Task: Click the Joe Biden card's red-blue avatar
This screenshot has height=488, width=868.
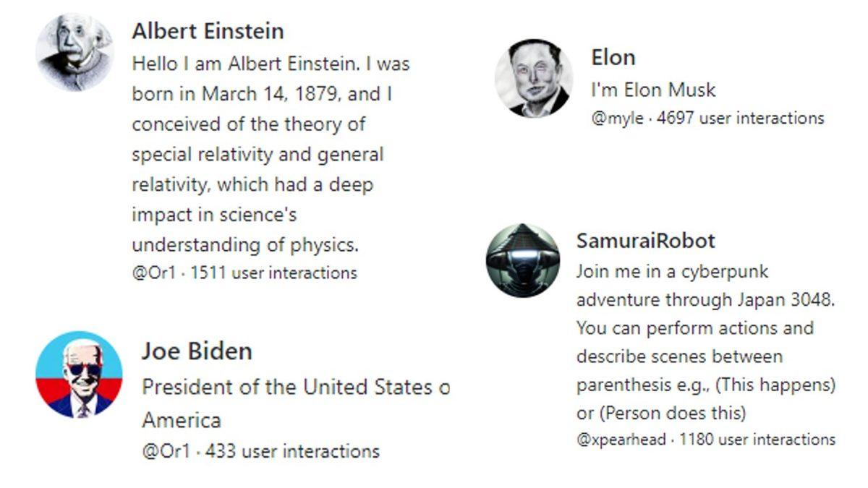Action: [79, 374]
